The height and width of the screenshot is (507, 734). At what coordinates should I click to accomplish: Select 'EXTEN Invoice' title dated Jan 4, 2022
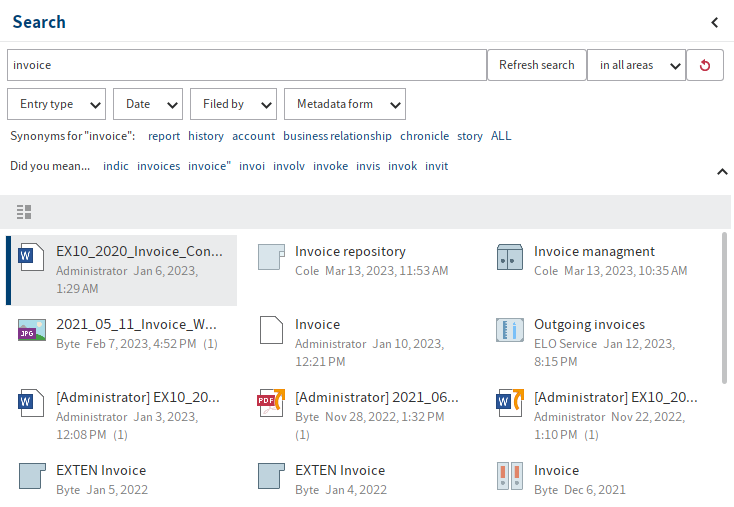tap(340, 470)
